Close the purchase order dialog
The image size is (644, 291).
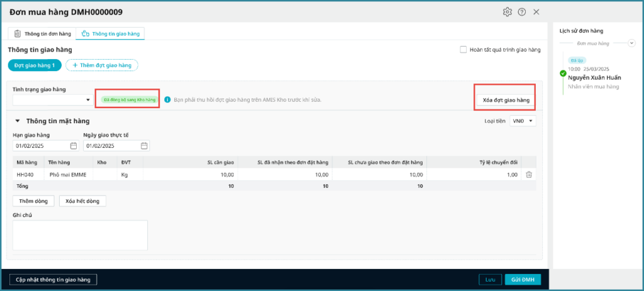(x=536, y=12)
